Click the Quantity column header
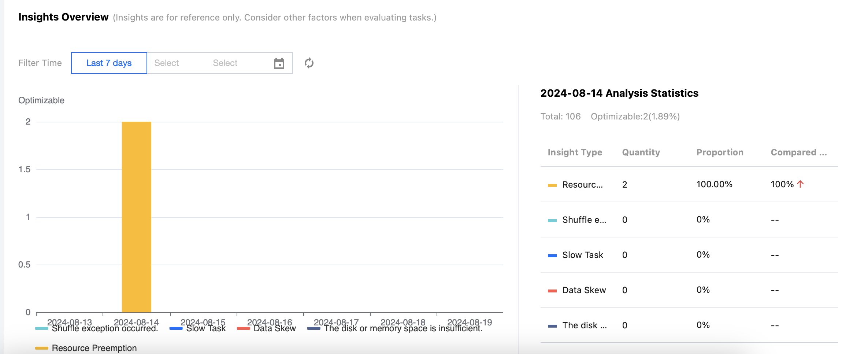The image size is (868, 354). [641, 152]
